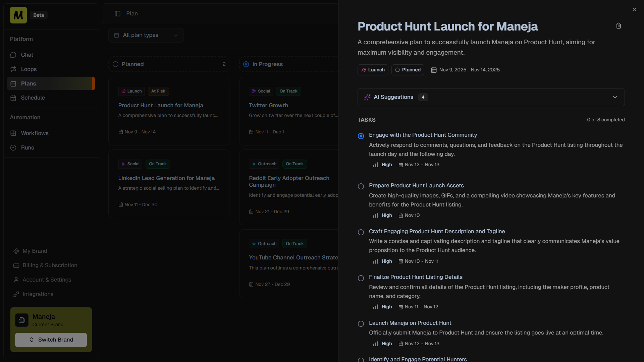Click the Launch category tag in the plan details
This screenshot has height=362, width=644.
point(373,70)
